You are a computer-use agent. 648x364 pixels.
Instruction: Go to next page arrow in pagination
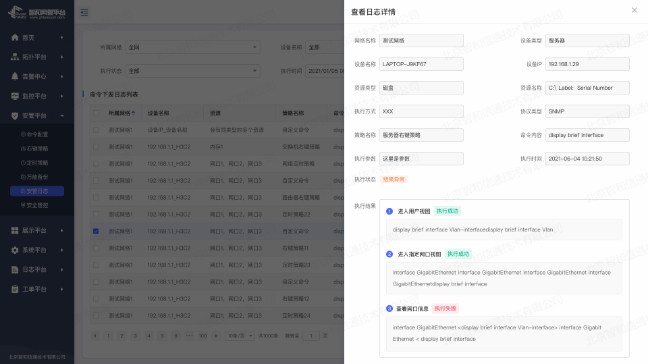tap(216, 336)
